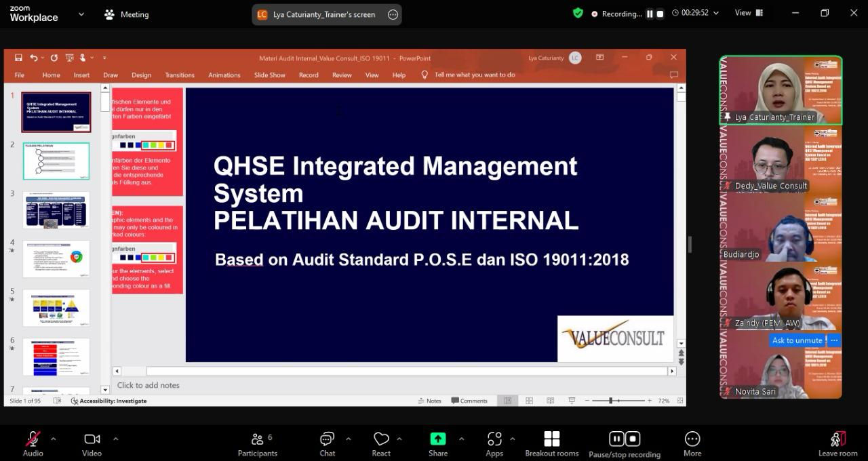Undo last action in PowerPoint
This screenshot has height=461, width=868.
coord(33,58)
